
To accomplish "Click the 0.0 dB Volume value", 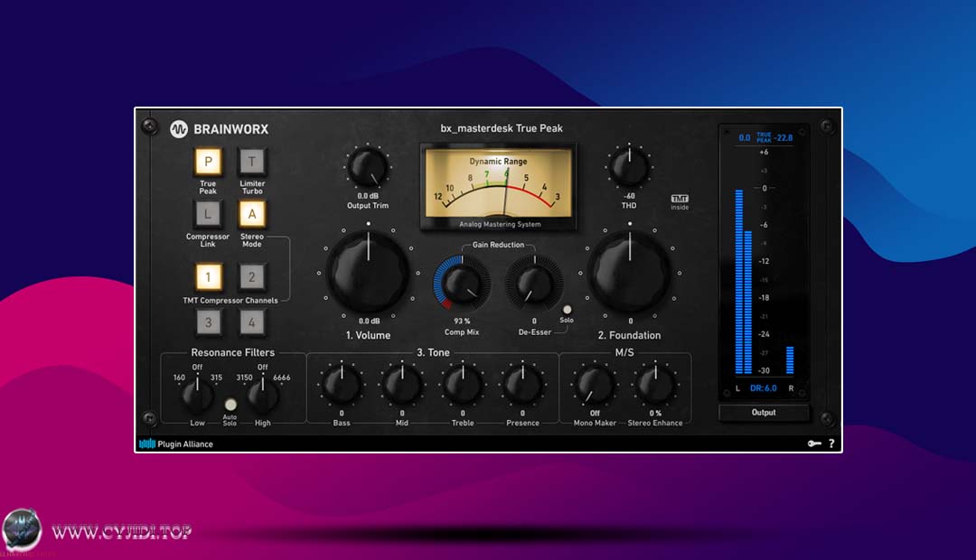I will click(369, 321).
